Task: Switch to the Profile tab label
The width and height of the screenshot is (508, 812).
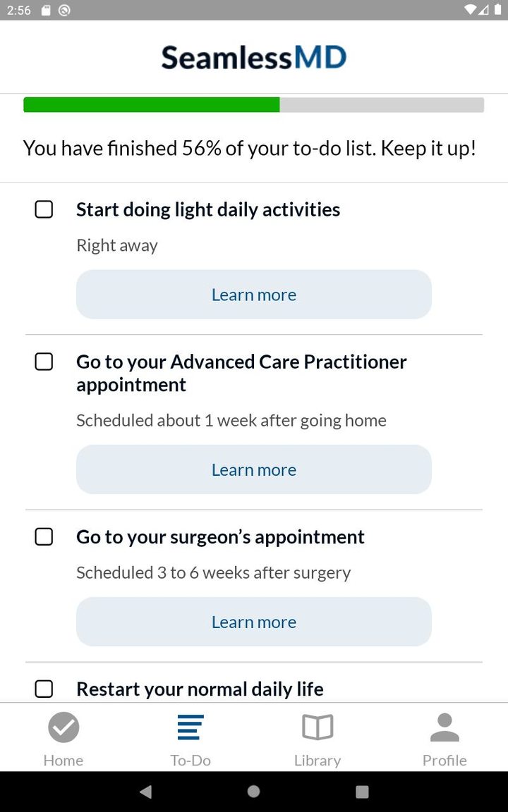Action: (x=445, y=761)
